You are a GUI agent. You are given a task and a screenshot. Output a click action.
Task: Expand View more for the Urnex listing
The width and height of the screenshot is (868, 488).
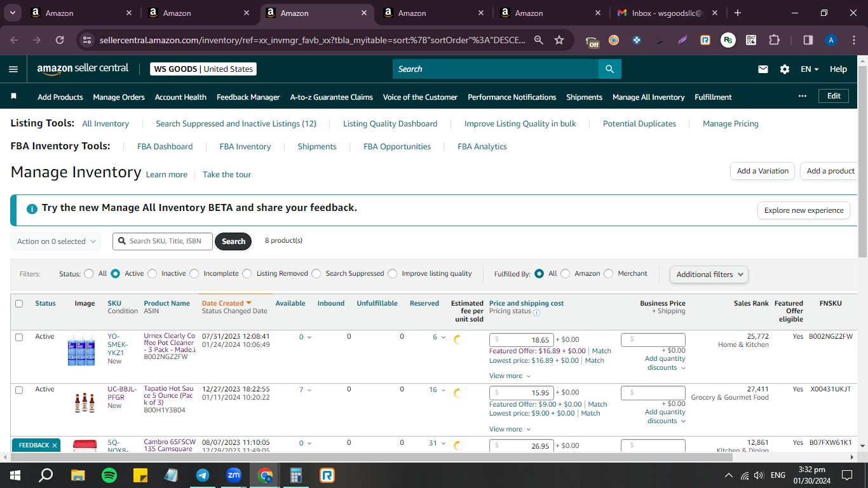510,376
